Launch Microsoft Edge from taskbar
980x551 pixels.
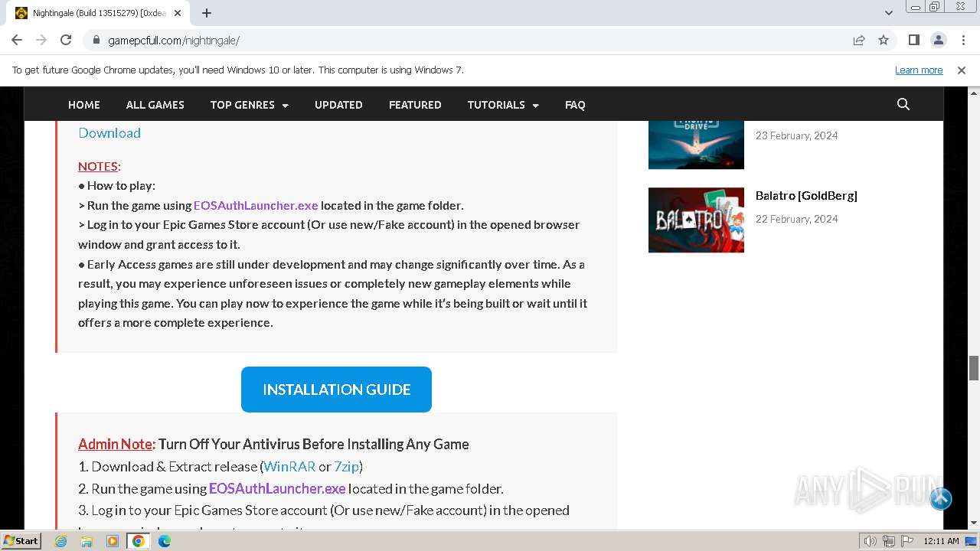coord(165,541)
